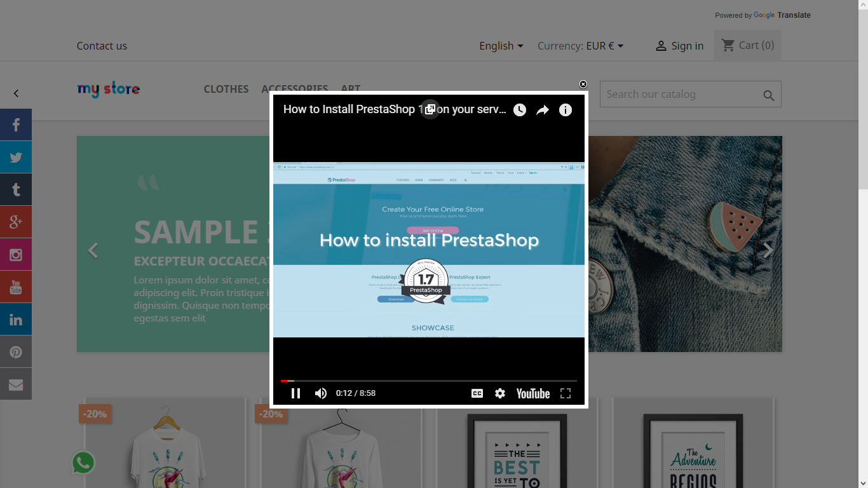868x488 pixels.
Task: Seek on the video progress bar
Action: click(429, 381)
